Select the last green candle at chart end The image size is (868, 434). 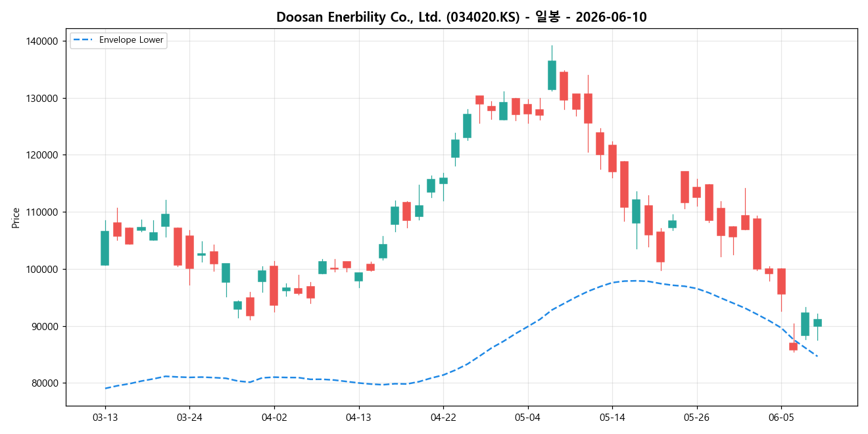point(817,323)
